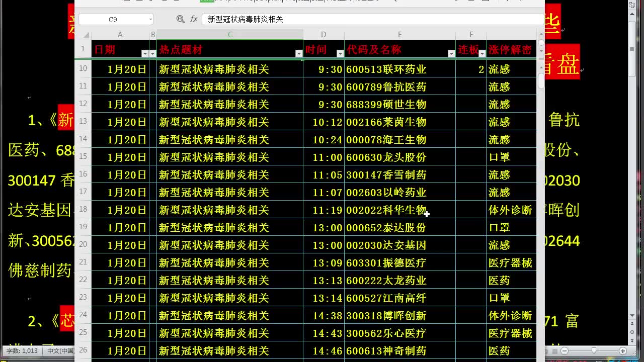Click Word next page double-arrow button
644x362 pixels.
(632, 340)
